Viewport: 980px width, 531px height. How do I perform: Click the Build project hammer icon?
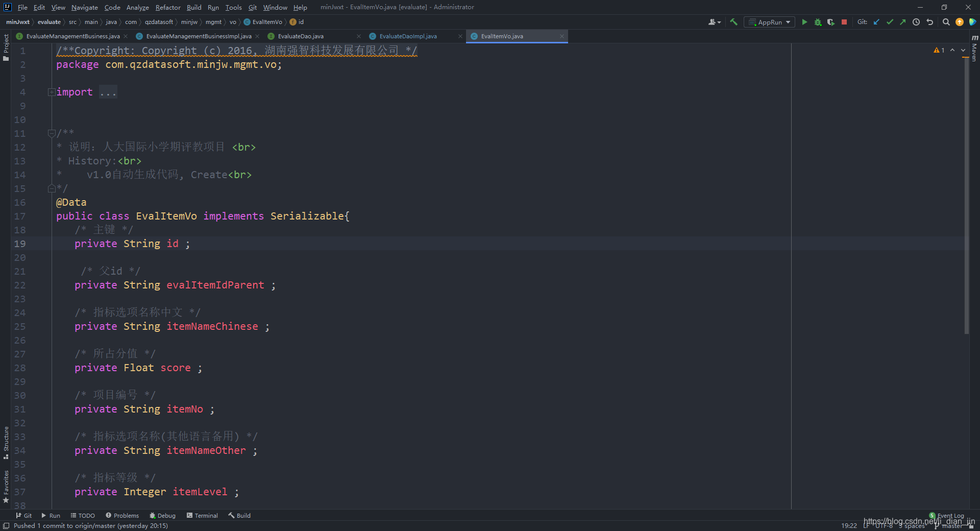click(x=733, y=22)
